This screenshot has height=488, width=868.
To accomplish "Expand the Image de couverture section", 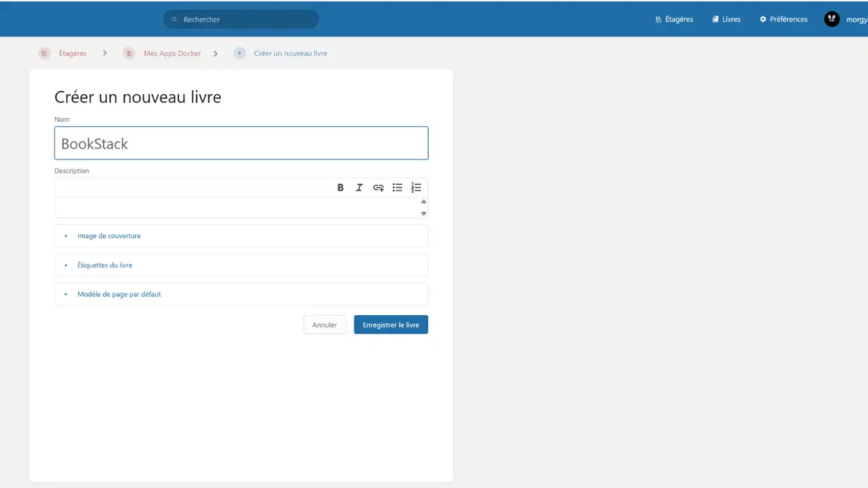I will click(109, 236).
